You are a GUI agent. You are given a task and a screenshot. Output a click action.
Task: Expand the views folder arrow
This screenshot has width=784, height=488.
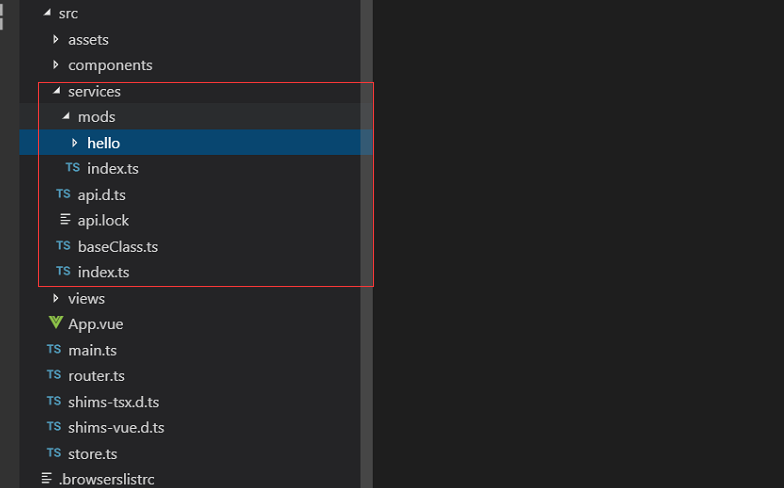(x=56, y=298)
